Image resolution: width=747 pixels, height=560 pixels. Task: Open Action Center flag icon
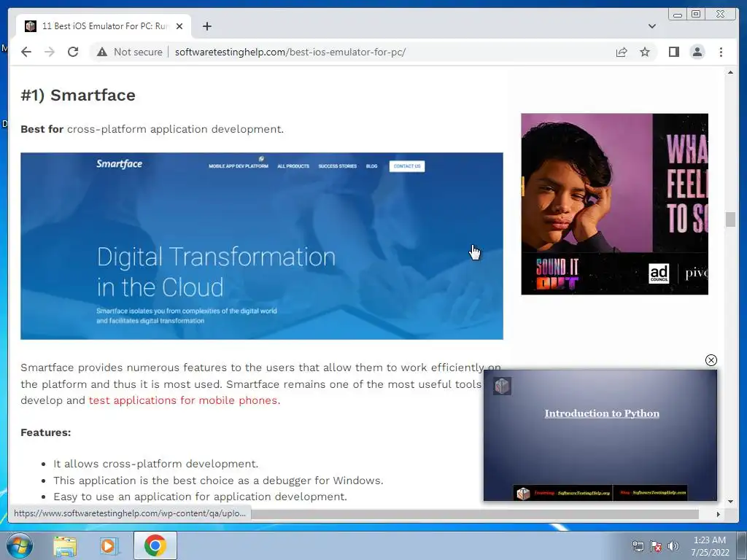pyautogui.click(x=656, y=546)
